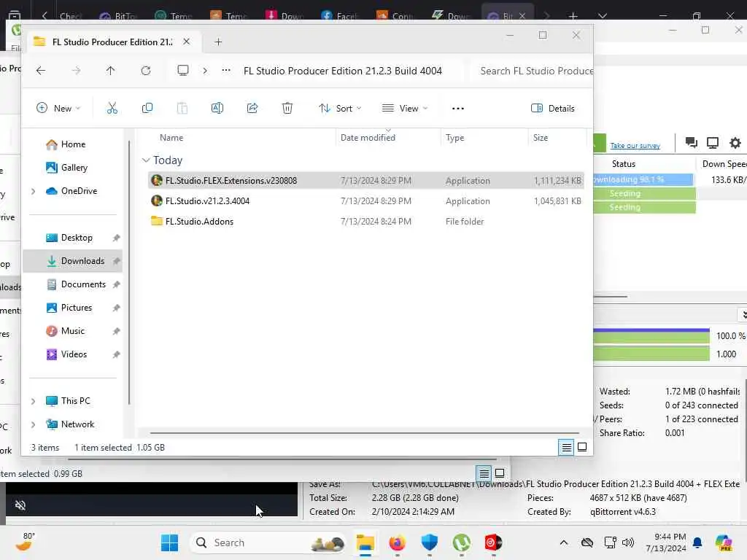Click the horizontal scrollbar in file list
747x560 pixels.
click(365, 433)
